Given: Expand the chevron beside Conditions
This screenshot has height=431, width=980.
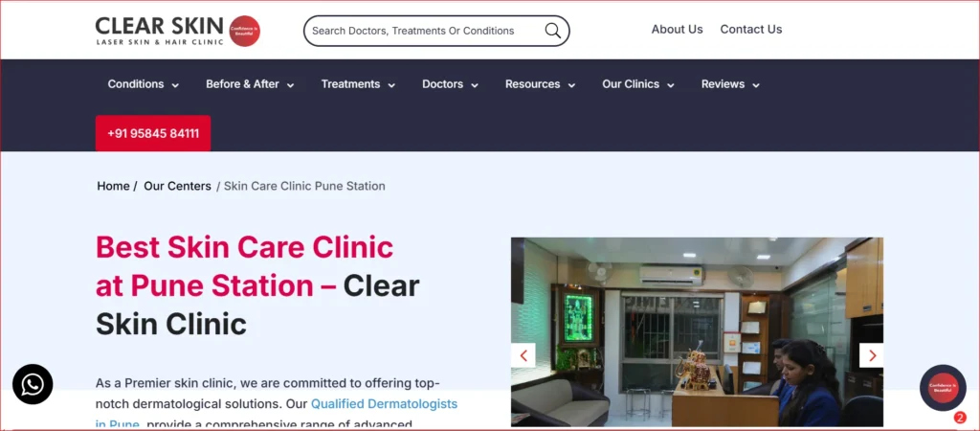Looking at the screenshot, I should point(175,85).
